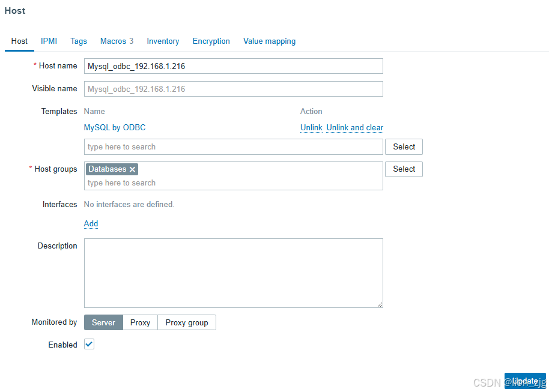
Task: Click the Host name input field
Action: [x=233, y=66]
